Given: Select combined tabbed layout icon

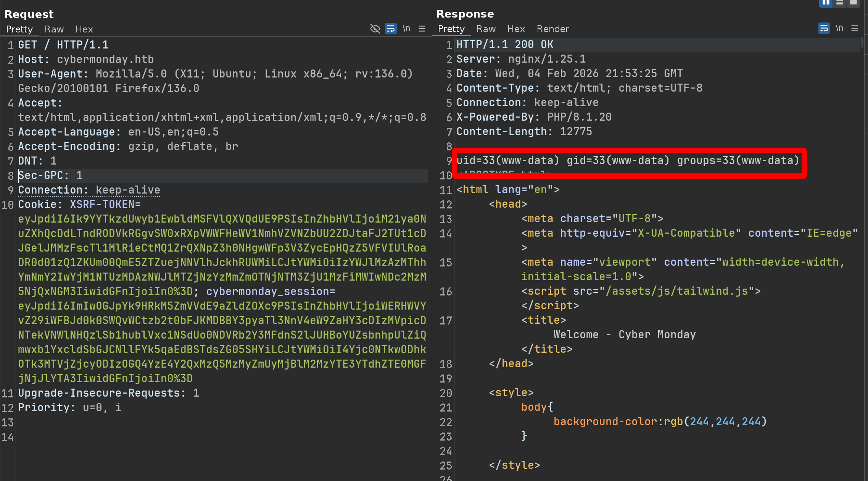Looking at the screenshot, I should (854, 3).
